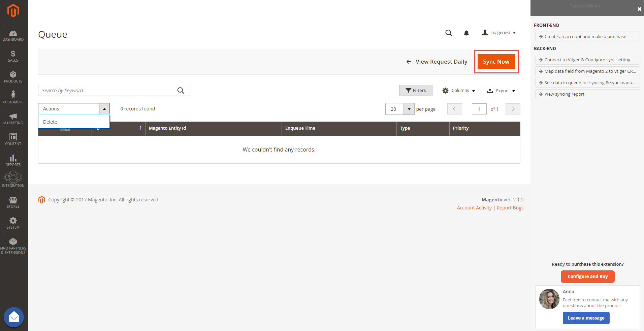Open the Columns dropdown

pyautogui.click(x=459, y=91)
